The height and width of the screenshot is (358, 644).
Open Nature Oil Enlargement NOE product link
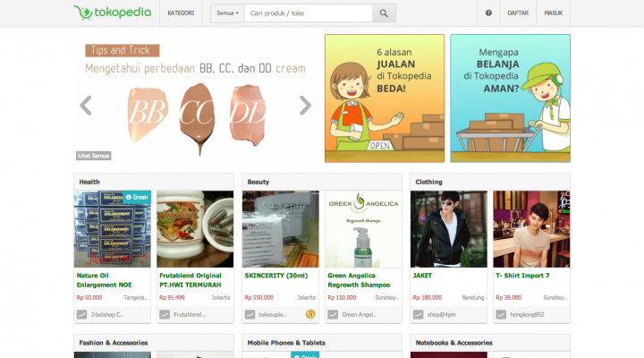click(x=105, y=280)
